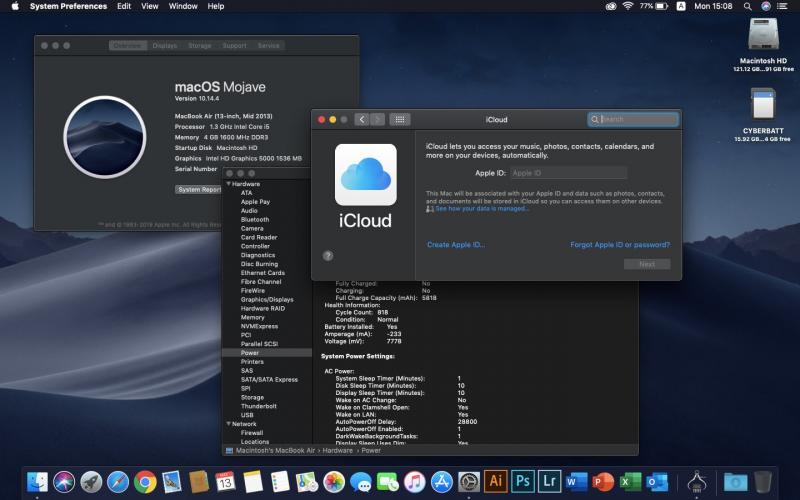Select Memory in System Report sidebar
Screen dimensions: 800x500
coord(253,317)
